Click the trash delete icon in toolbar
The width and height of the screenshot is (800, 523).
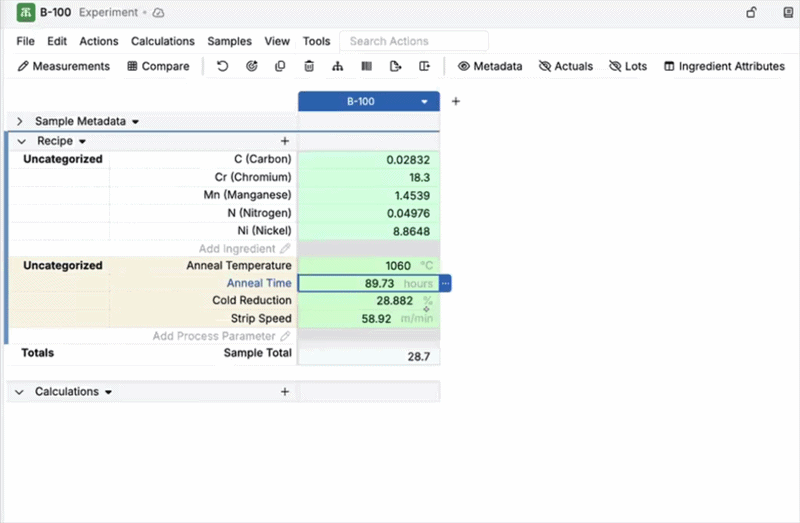click(x=309, y=66)
